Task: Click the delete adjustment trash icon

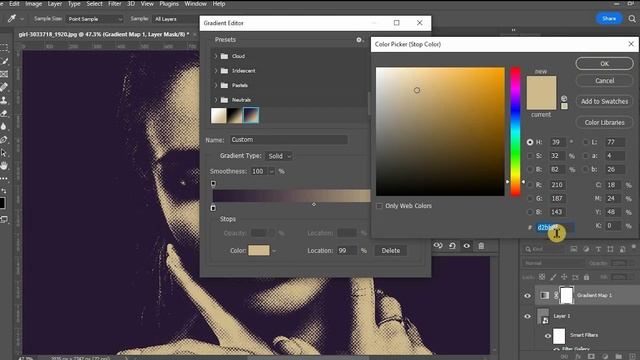Action: tap(481, 246)
